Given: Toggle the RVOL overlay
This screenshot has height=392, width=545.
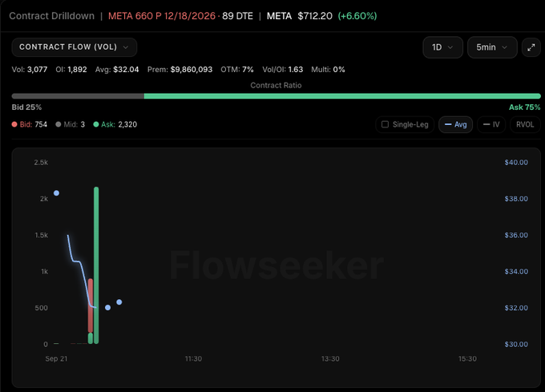Looking at the screenshot, I should 525,124.
